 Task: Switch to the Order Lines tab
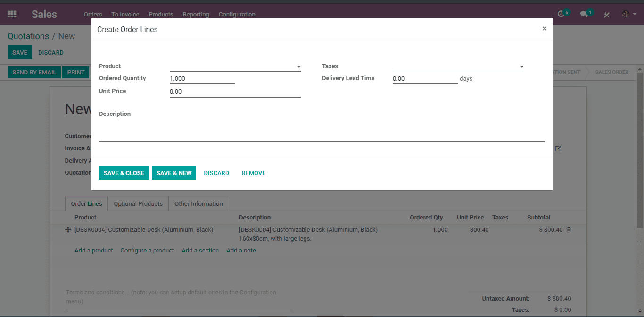point(86,203)
